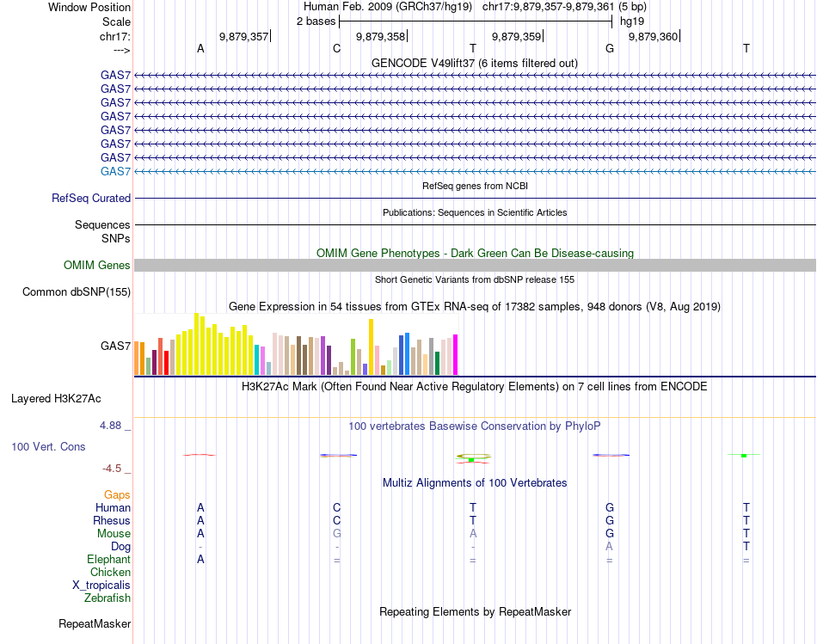Click the "hg19" text beside the scale bar
This screenshot has height=644, width=817.
click(x=631, y=21)
